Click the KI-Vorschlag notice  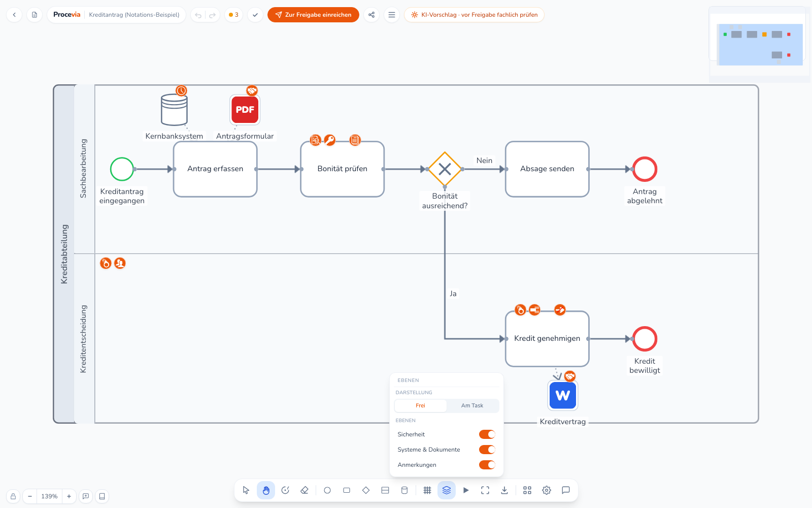tap(474, 15)
